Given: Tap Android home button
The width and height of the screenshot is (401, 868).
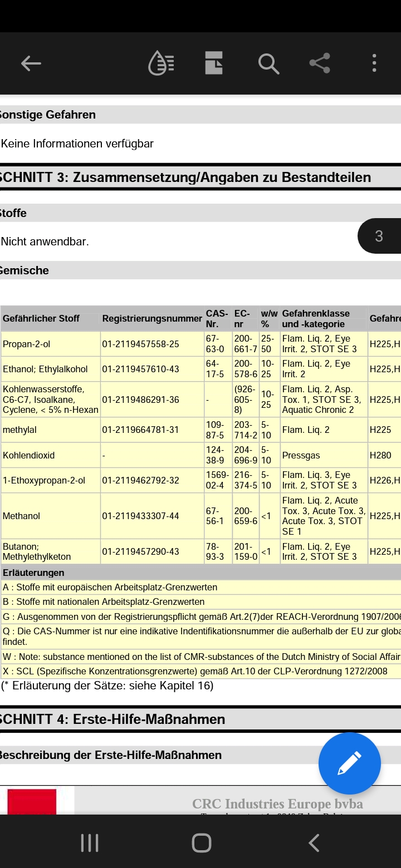Looking at the screenshot, I should pos(202,842).
